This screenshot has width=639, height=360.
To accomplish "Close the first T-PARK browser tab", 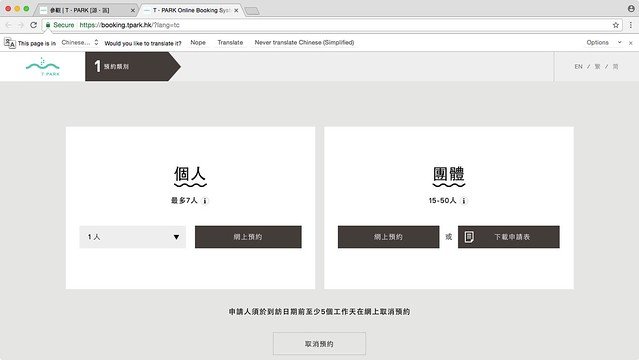I will coord(132,10).
